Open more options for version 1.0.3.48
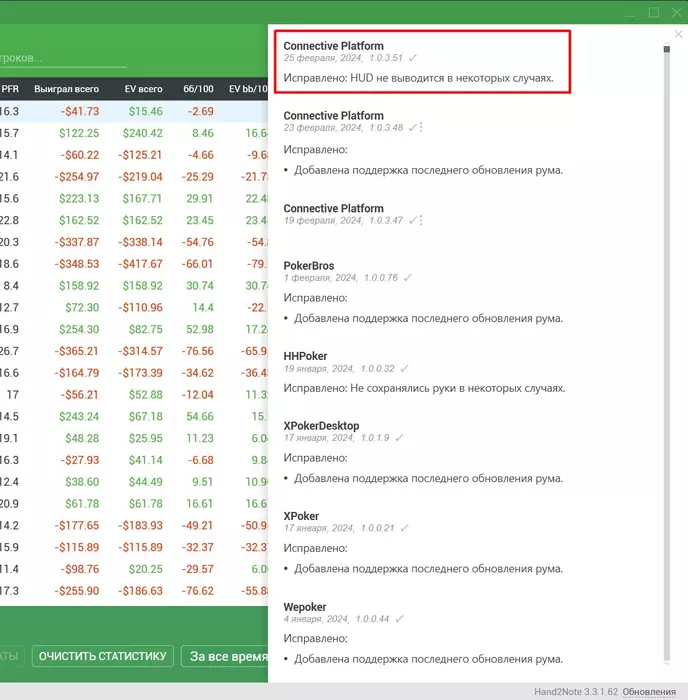Screen dimensions: 688x700 [421, 128]
